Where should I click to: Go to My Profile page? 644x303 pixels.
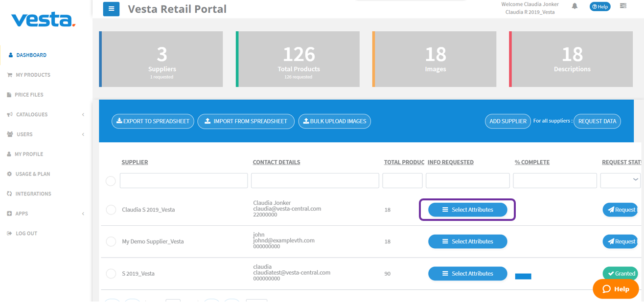tap(29, 154)
